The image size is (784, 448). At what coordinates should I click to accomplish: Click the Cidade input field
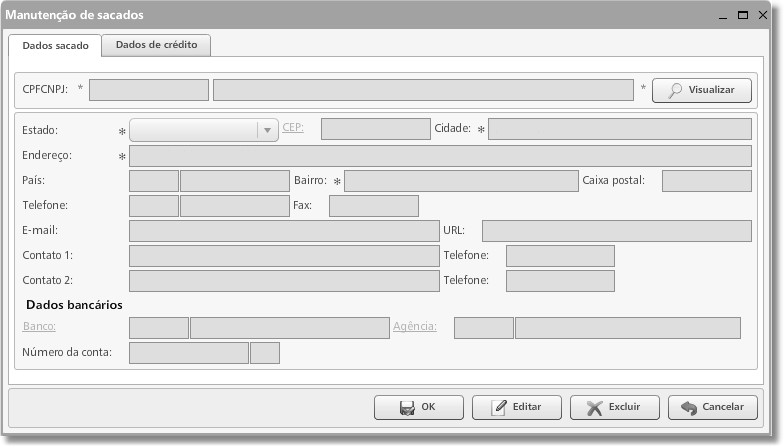click(620, 129)
